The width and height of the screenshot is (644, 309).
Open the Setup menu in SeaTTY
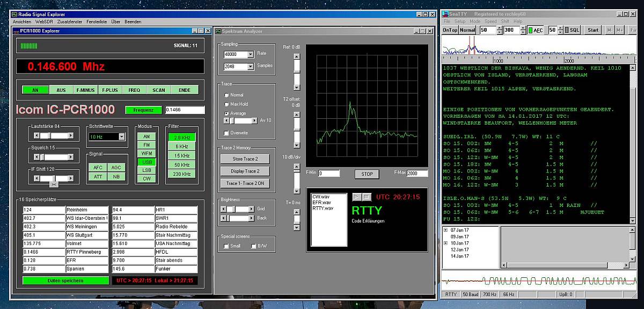point(460,21)
